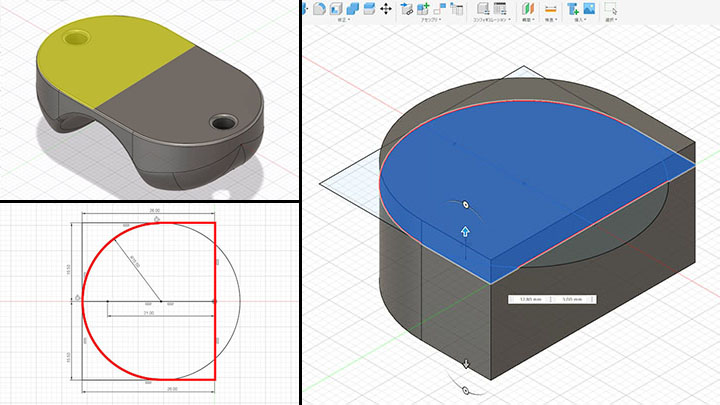The width and height of the screenshot is (720, 405).
Task: Click the blue upward extrude arrow manipulator
Action: [x=465, y=231]
